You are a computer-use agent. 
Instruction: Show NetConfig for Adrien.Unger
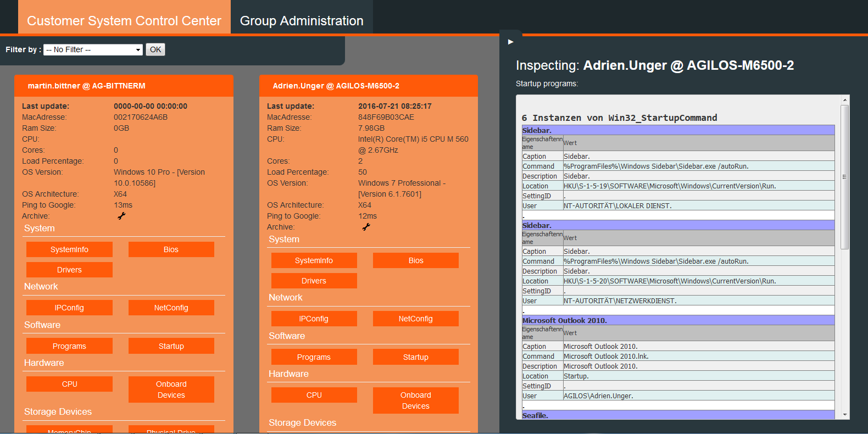416,319
